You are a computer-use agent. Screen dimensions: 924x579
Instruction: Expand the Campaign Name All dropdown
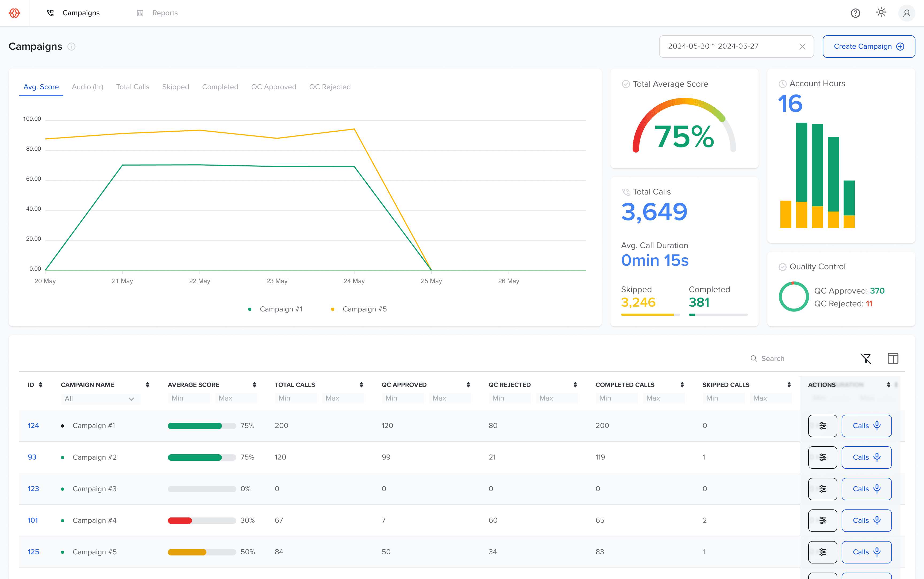tap(100, 399)
